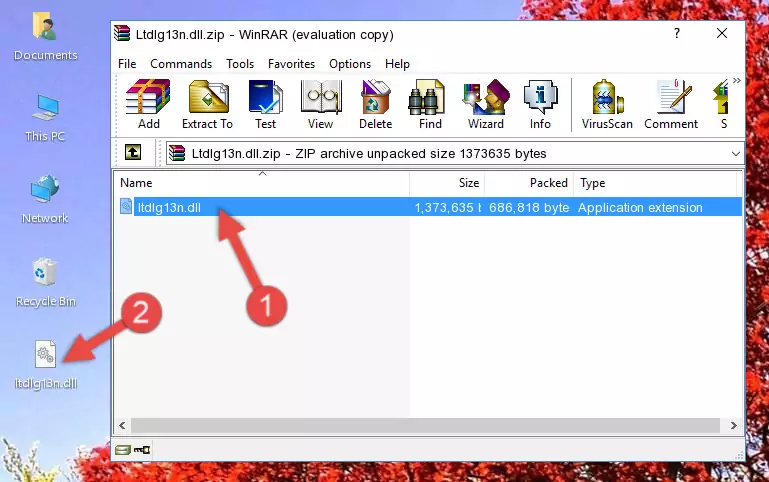Close the WinRAR window

(x=722, y=33)
